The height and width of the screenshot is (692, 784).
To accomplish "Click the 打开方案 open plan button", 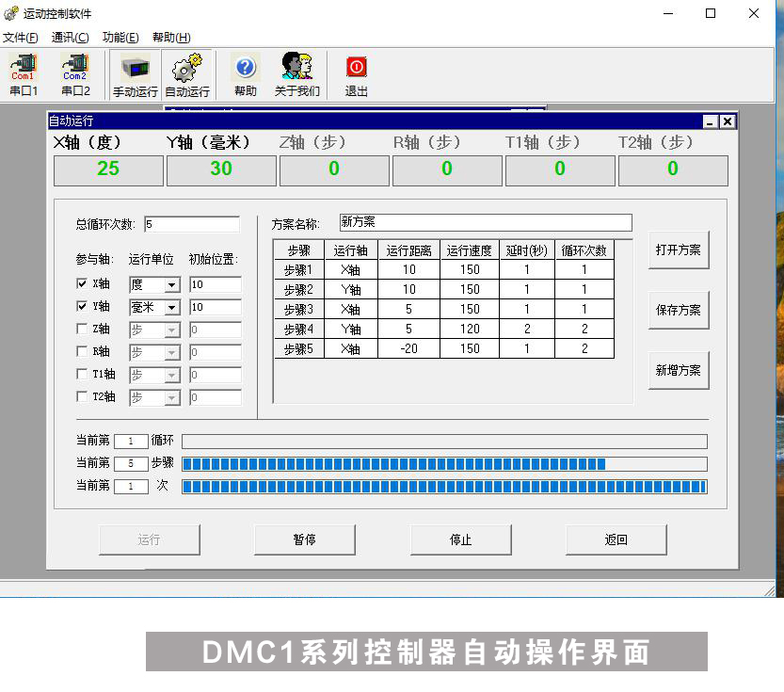I will [678, 250].
